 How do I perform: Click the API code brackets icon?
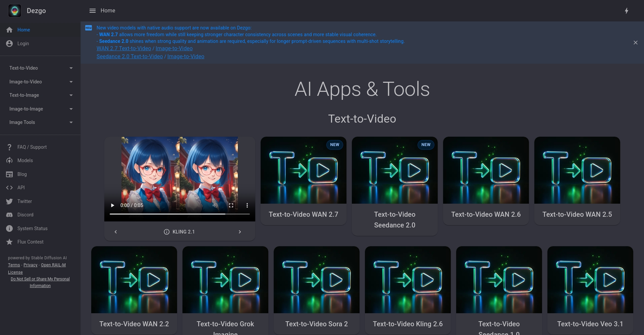tap(9, 188)
